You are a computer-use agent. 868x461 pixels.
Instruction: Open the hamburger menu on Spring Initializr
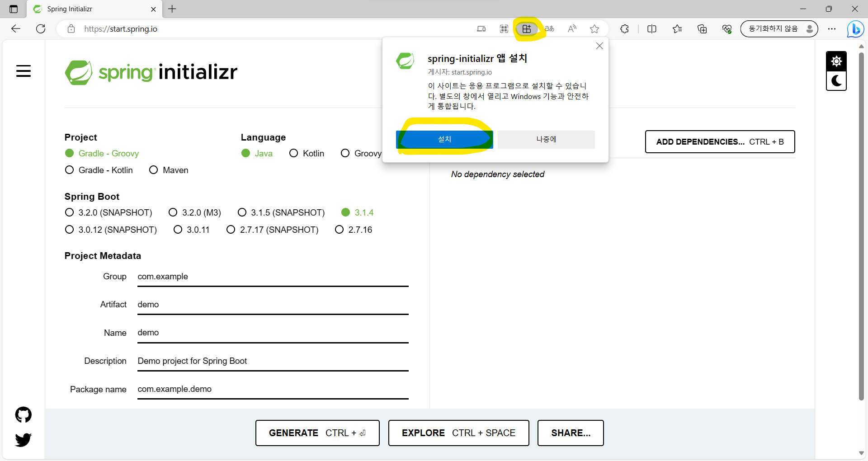click(24, 71)
